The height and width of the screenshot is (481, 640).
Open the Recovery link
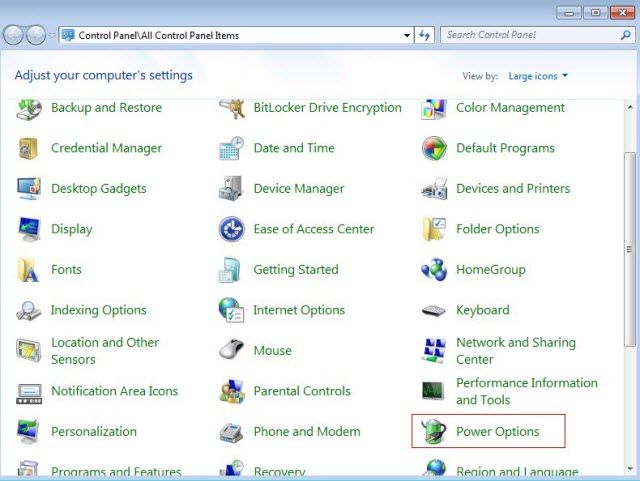280,472
